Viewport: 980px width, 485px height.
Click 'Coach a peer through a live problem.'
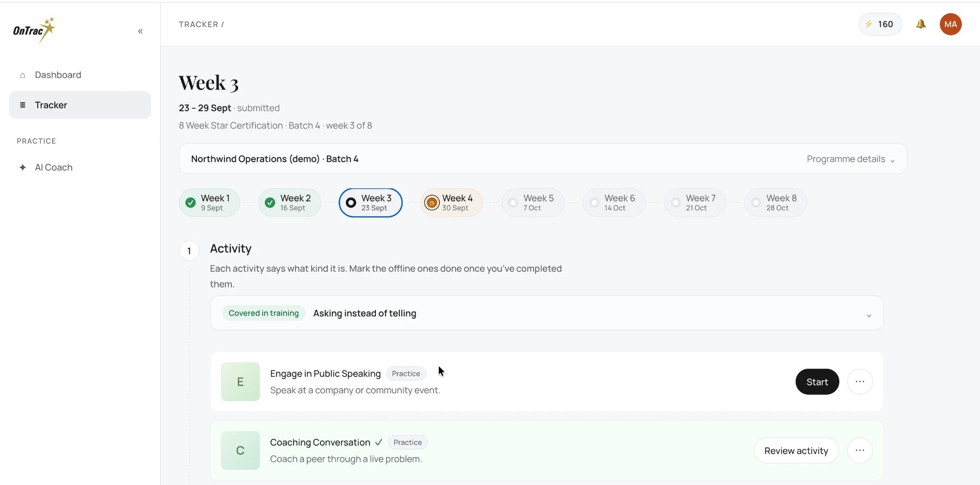[346, 459]
